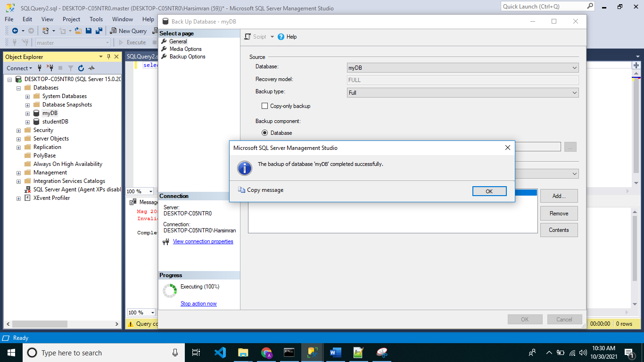Click the Connect plug icon in Object Explorer
Image resolution: width=644 pixels, height=362 pixels.
(40, 68)
